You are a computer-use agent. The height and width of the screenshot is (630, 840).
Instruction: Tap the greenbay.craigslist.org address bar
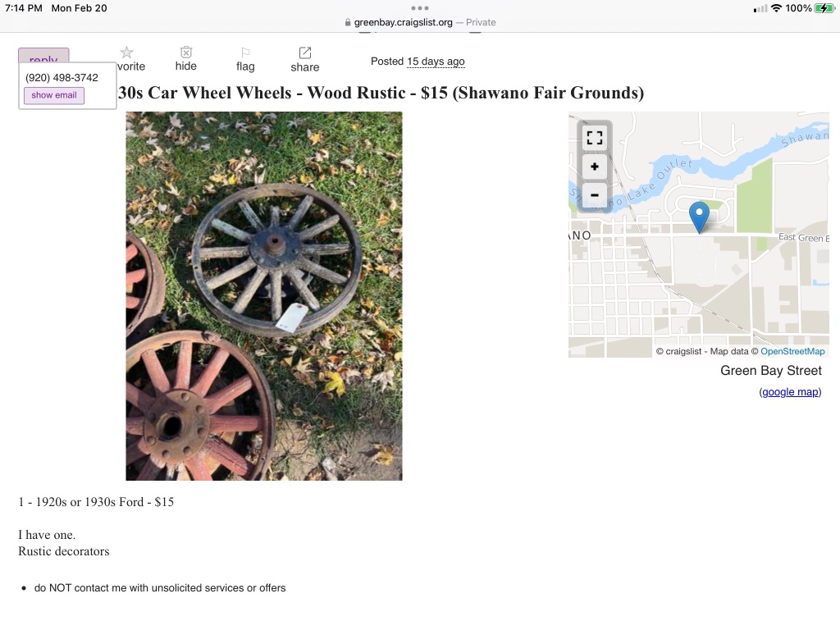404,22
